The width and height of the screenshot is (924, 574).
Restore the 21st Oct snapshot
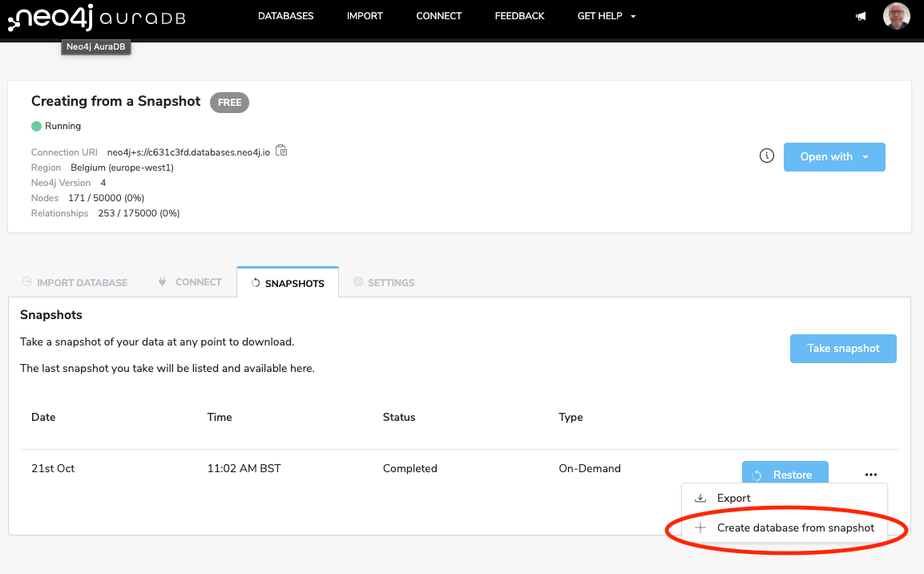785,473
